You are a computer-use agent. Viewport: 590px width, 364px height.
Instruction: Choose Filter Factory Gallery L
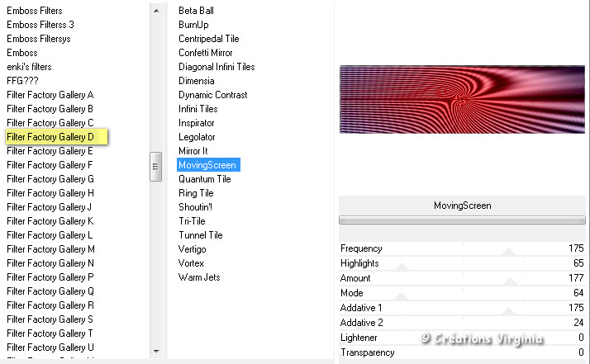(50, 235)
